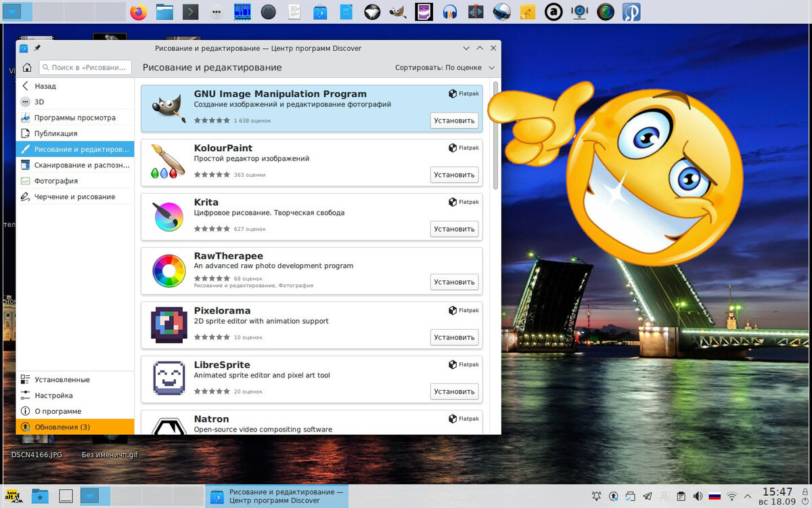Install RawTherapee
This screenshot has width=812, height=508.
[x=454, y=282]
